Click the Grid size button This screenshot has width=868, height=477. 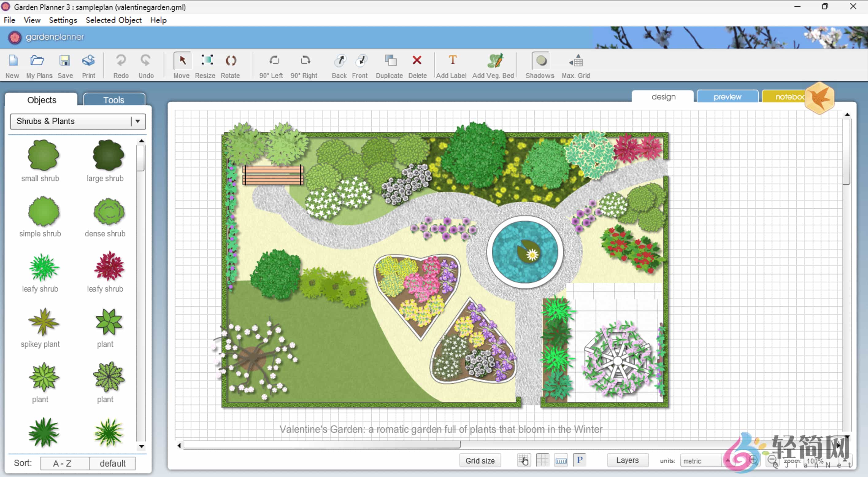[x=480, y=460]
